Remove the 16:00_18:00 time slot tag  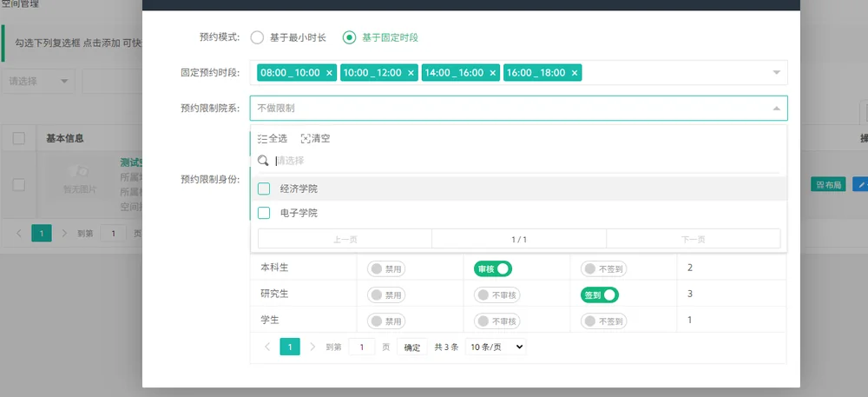coord(575,73)
